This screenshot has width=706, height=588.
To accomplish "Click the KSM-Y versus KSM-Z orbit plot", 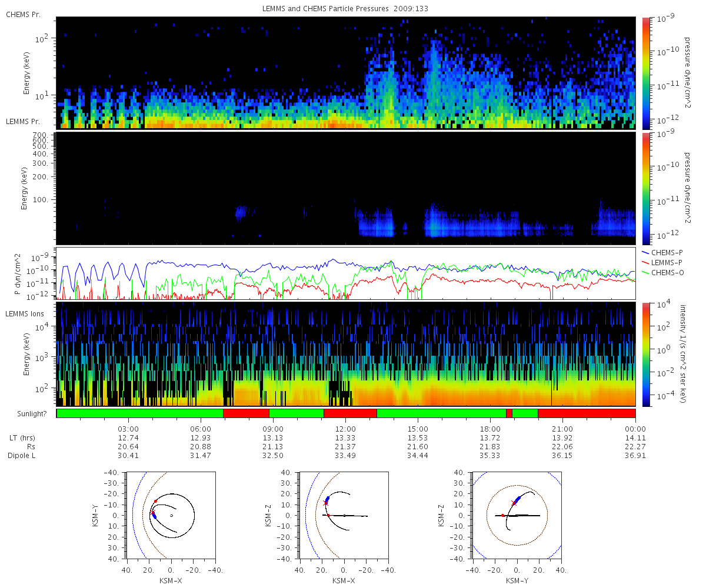I will point(517,515).
